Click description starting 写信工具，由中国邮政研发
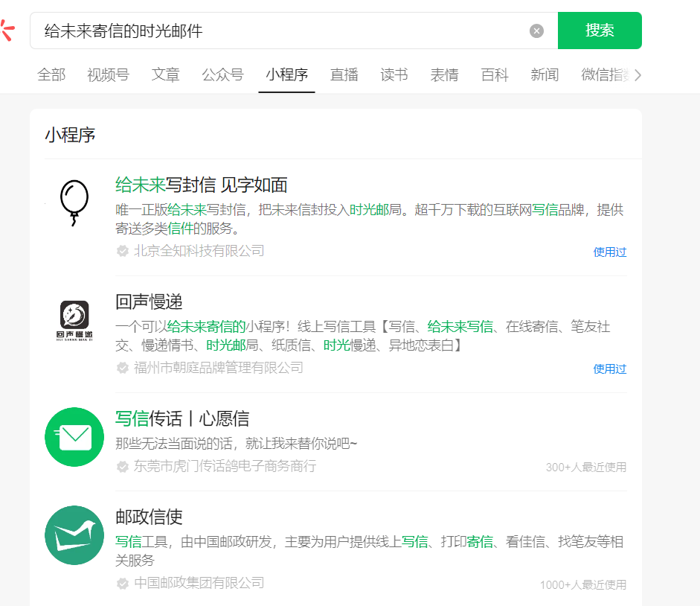The width and height of the screenshot is (700, 606). click(369, 551)
